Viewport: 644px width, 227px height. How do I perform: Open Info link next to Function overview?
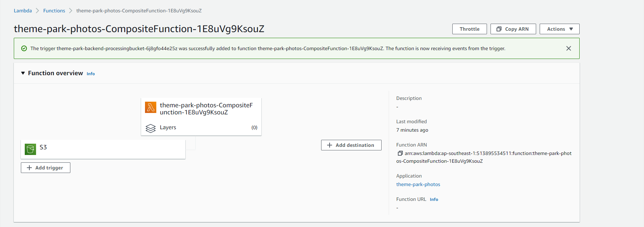pos(91,74)
